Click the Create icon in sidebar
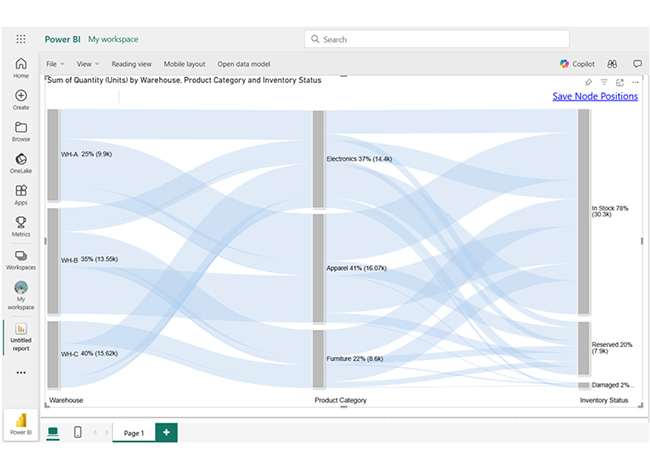This screenshot has width=650, height=469. point(21,99)
